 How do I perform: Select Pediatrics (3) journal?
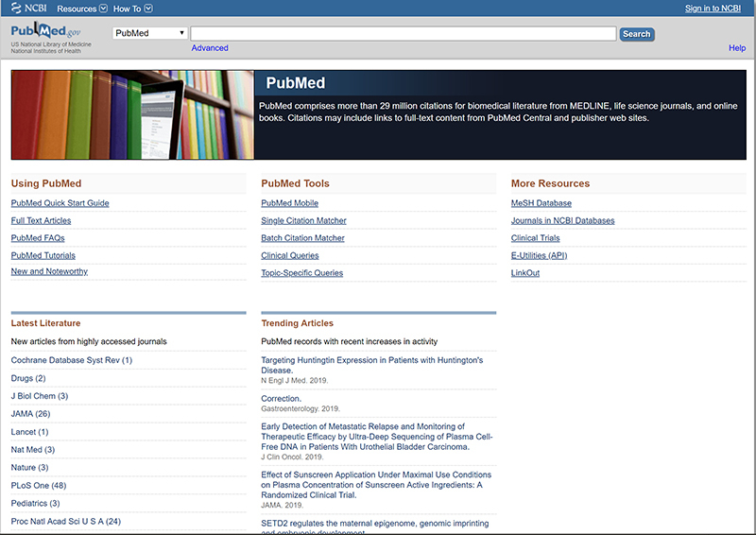pos(35,503)
